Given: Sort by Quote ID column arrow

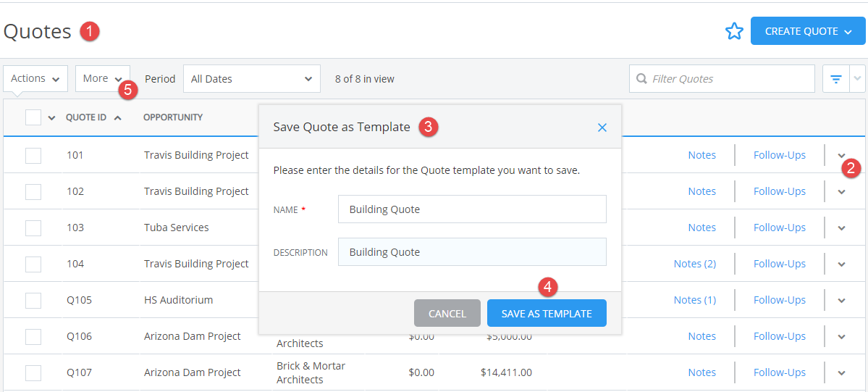Looking at the screenshot, I should (117, 117).
